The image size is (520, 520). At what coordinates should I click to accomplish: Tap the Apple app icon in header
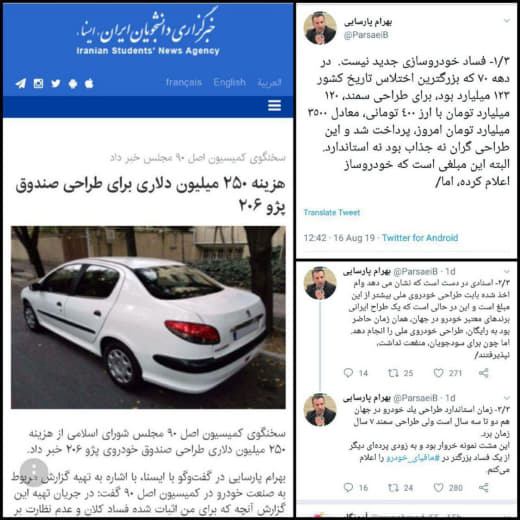point(89,83)
